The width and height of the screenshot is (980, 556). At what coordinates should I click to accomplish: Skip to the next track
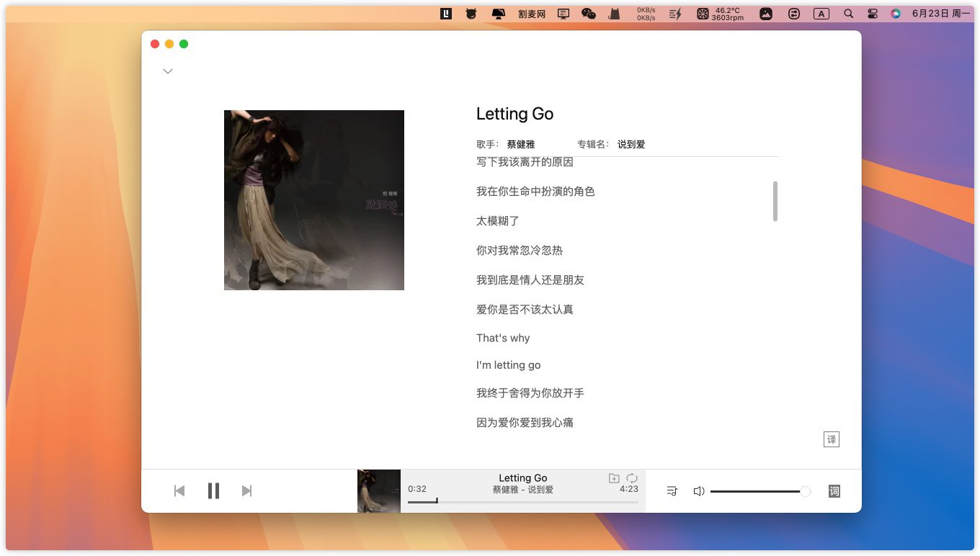click(246, 491)
